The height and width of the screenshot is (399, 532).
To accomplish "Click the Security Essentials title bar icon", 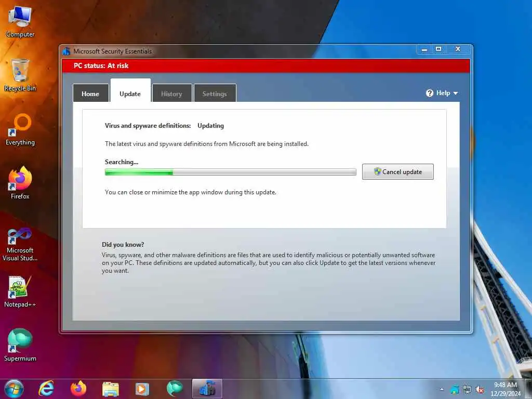I will (x=66, y=51).
